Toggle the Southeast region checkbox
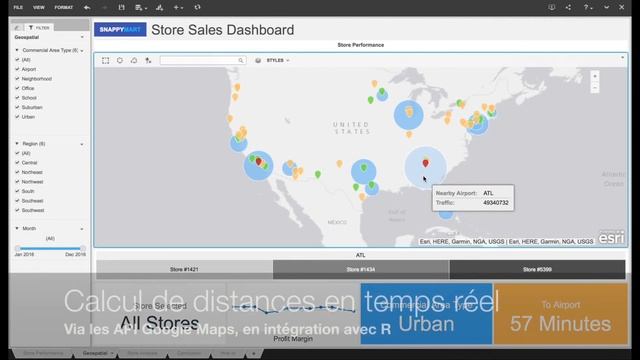 17,200
